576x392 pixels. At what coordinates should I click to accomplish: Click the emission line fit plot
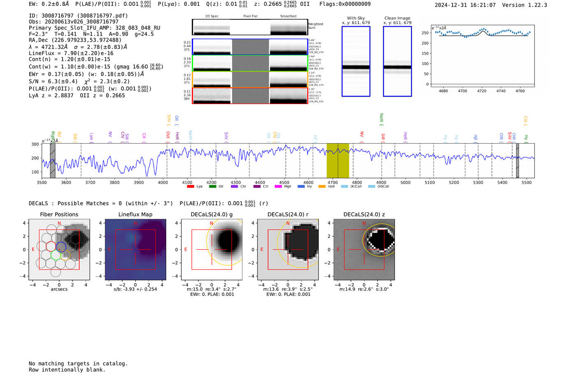pyautogui.click(x=483, y=56)
